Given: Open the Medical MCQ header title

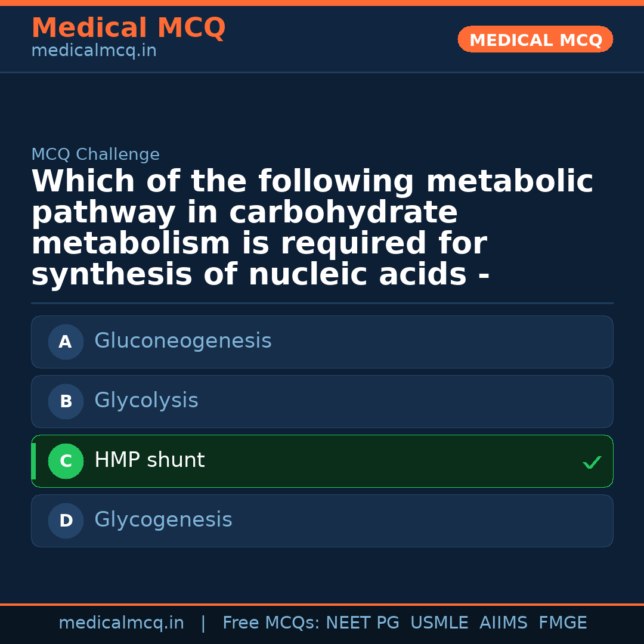Looking at the screenshot, I should pos(128,28).
